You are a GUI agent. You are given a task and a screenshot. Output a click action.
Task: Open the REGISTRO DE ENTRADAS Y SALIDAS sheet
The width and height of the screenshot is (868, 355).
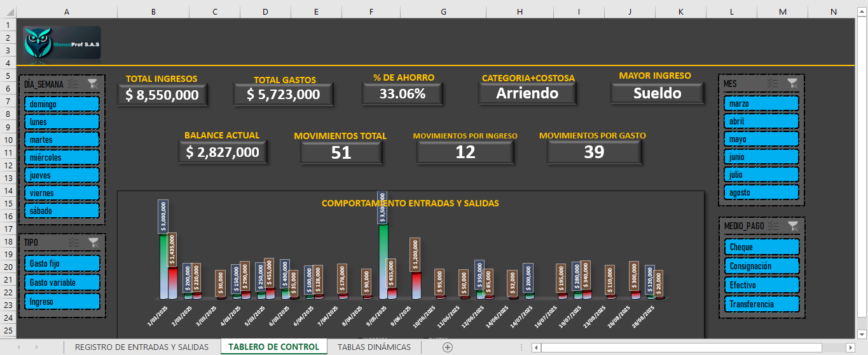click(x=141, y=347)
